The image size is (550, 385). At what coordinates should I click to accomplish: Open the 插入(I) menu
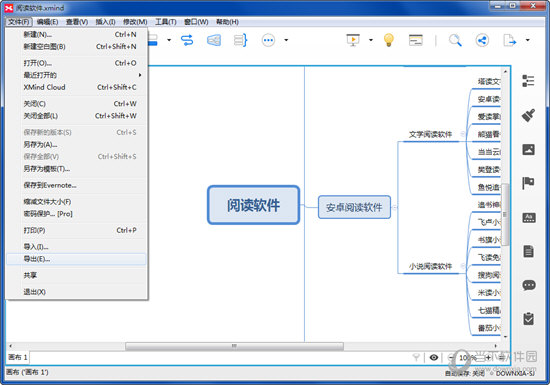[x=106, y=22]
